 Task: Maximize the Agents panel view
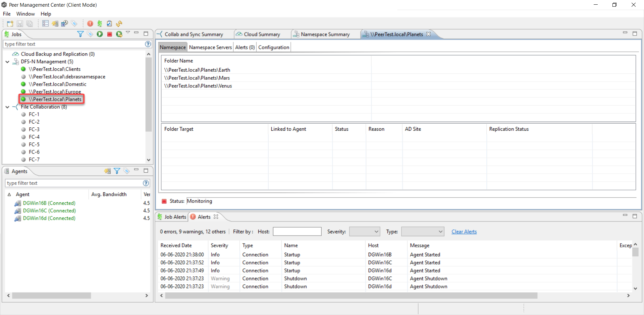pos(146,171)
